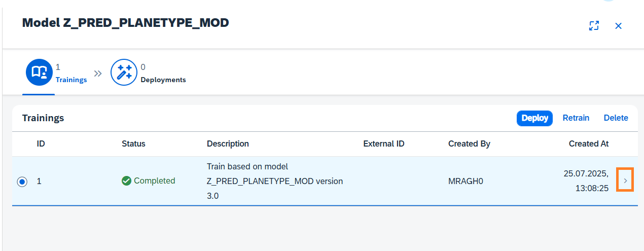Click the MRAGH0 creator cell
The height and width of the screenshot is (251, 644).
point(466,181)
